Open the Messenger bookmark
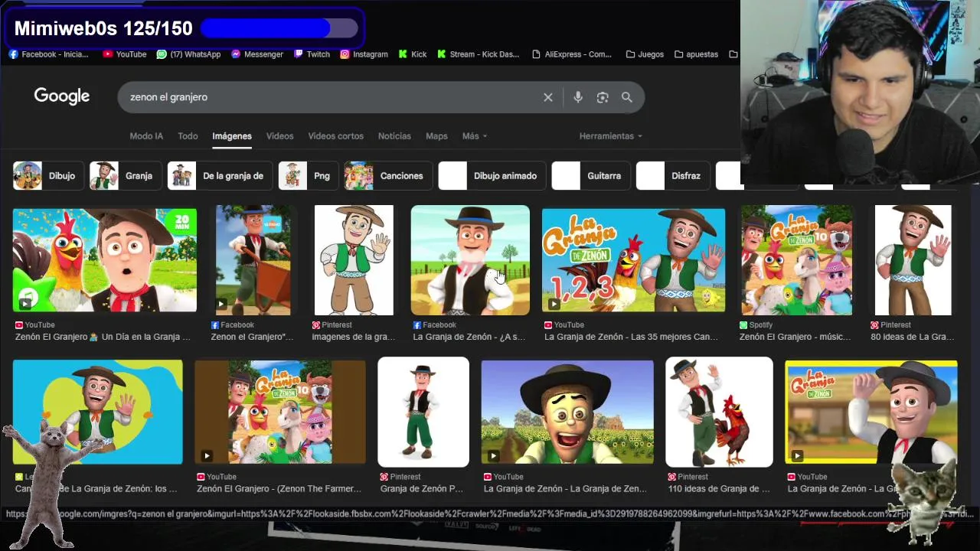Image resolution: width=980 pixels, height=551 pixels. (x=257, y=54)
